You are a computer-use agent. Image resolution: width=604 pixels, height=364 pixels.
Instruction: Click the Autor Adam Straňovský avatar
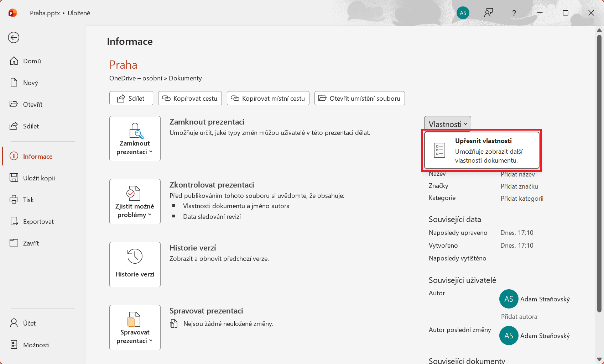(x=509, y=299)
